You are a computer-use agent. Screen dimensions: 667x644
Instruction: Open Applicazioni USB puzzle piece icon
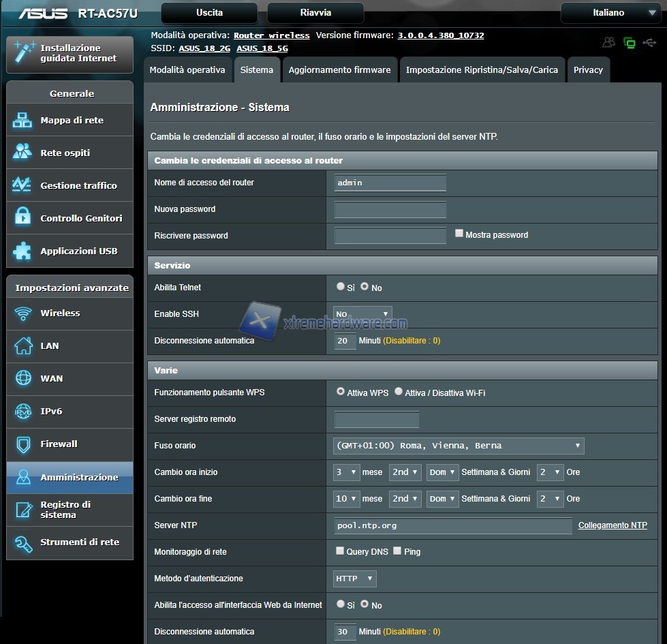click(x=22, y=251)
